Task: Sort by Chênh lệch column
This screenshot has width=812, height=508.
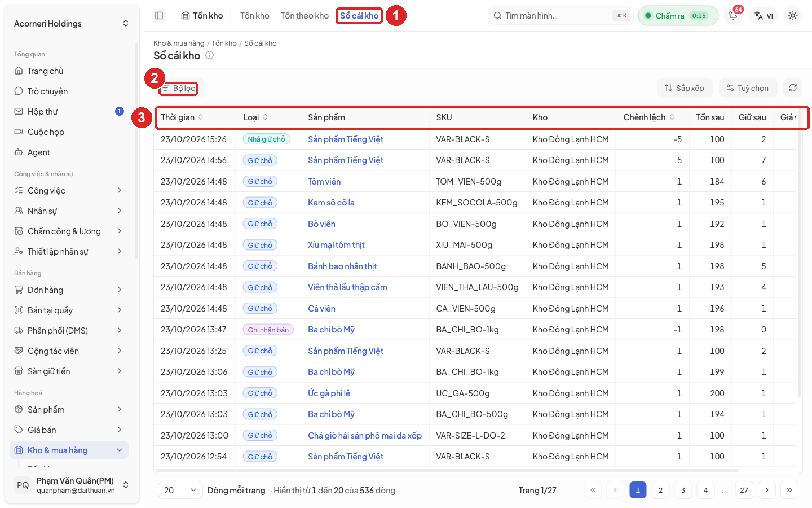Action: pos(649,117)
